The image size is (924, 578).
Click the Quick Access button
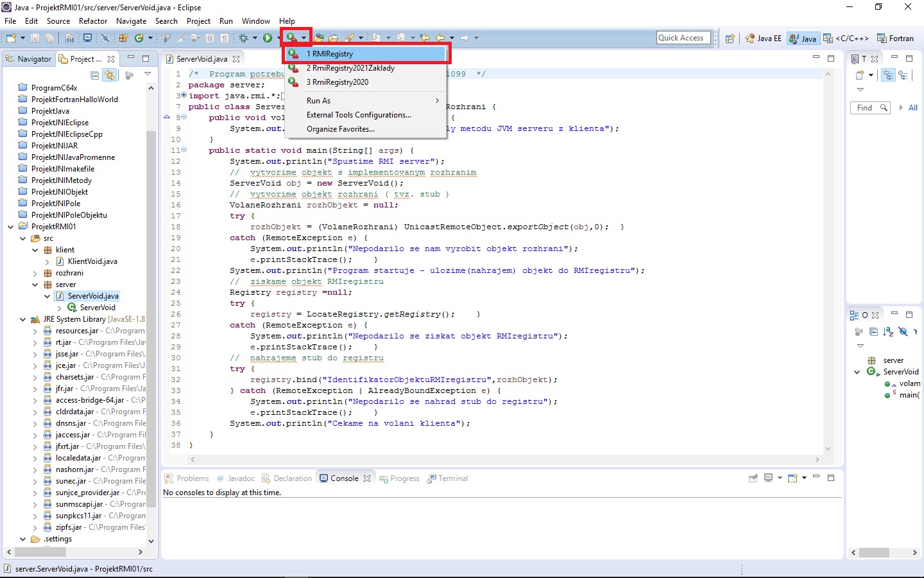(x=683, y=37)
